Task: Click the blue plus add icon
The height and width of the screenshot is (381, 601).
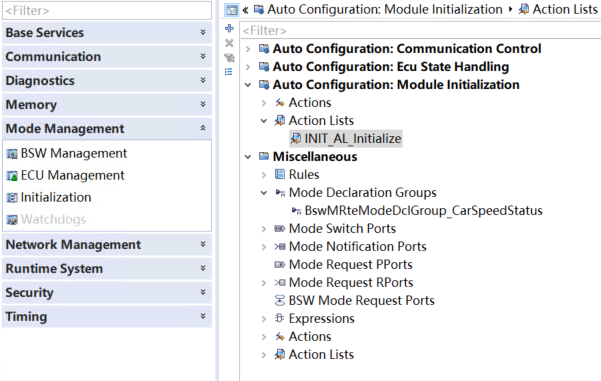Action: pyautogui.click(x=229, y=28)
